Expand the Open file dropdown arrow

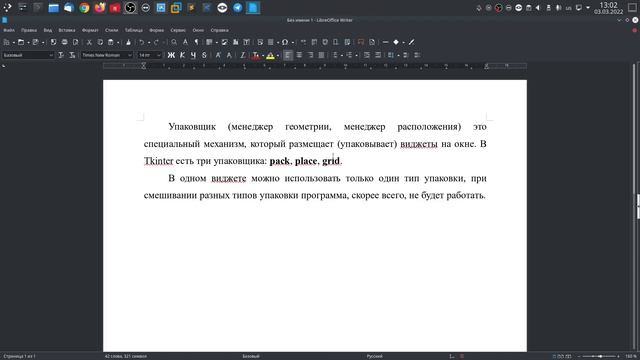(x=28, y=42)
